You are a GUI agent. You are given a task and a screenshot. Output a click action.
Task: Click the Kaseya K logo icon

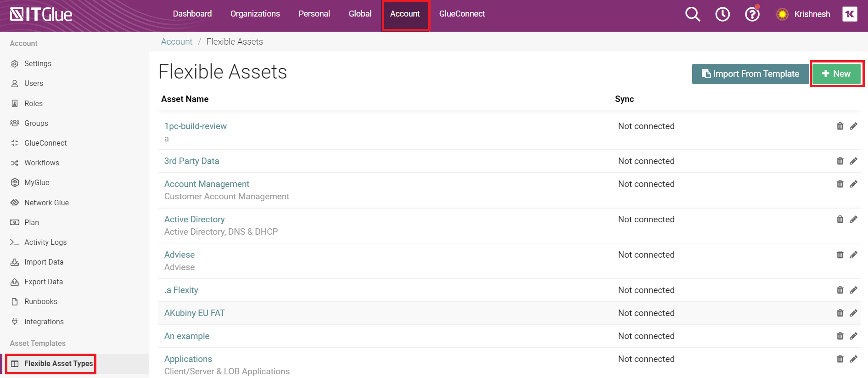(x=850, y=14)
